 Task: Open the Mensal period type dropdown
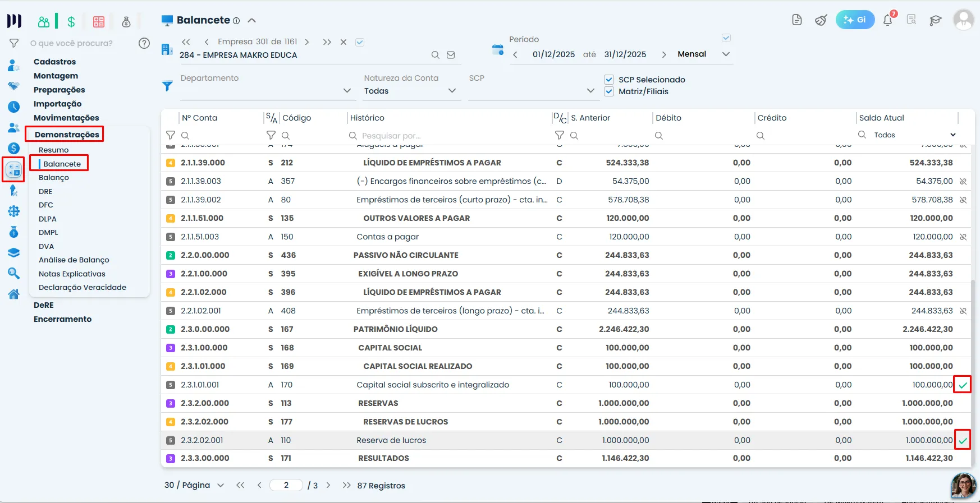pos(704,54)
